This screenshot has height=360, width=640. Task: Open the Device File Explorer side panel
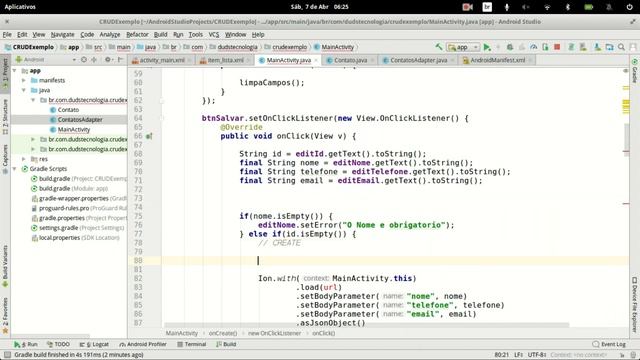click(635, 304)
